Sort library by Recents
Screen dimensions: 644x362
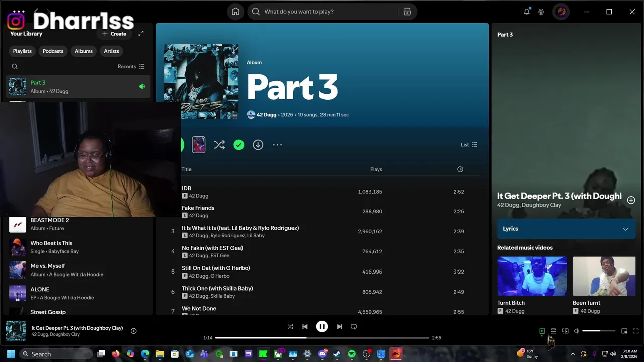131,66
